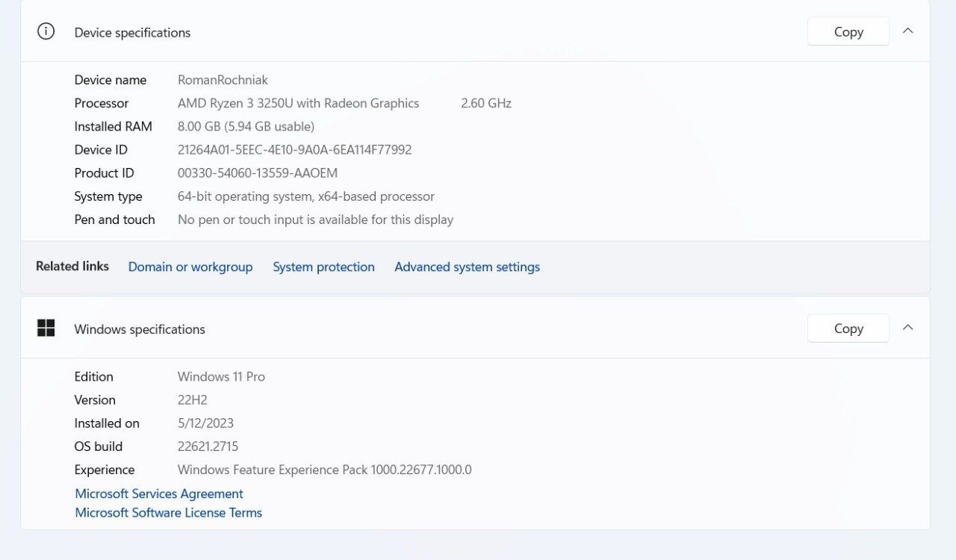This screenshot has height=560, width=956.
Task: Copy the Device specifications
Action: (848, 31)
